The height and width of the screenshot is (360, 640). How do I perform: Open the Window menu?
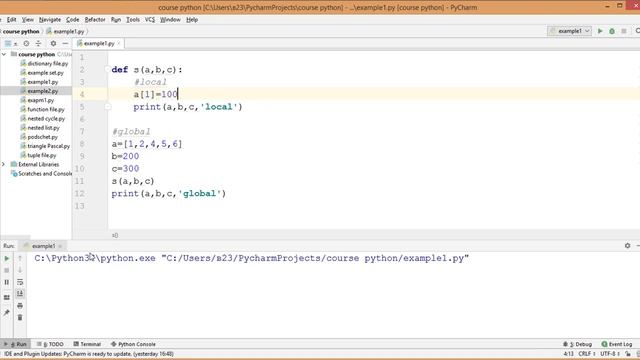coord(170,20)
